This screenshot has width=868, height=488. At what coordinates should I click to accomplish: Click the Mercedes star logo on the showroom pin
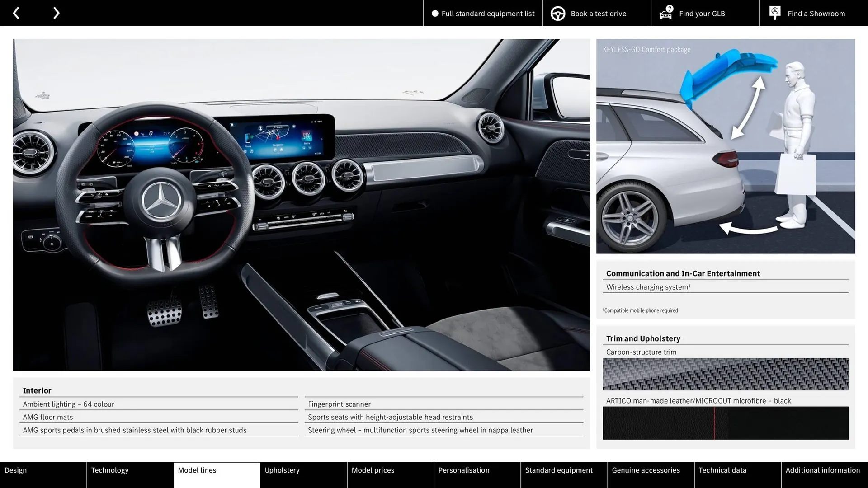pyautogui.click(x=774, y=11)
